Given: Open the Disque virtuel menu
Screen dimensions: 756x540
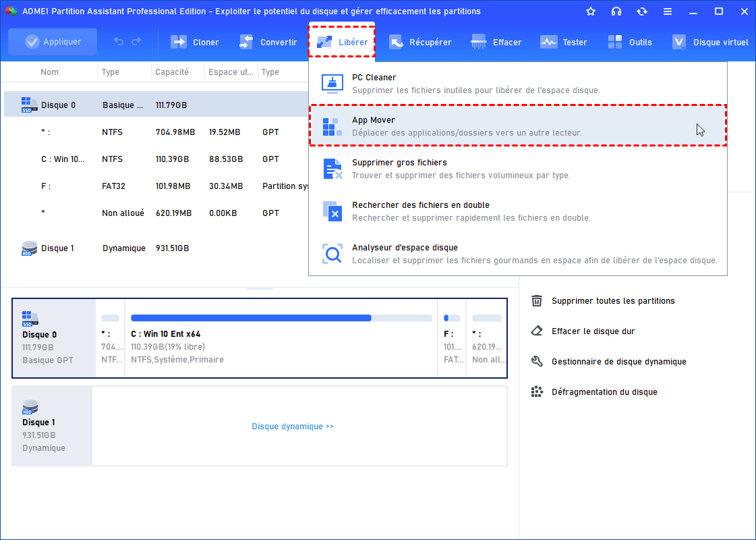Looking at the screenshot, I should (711, 42).
